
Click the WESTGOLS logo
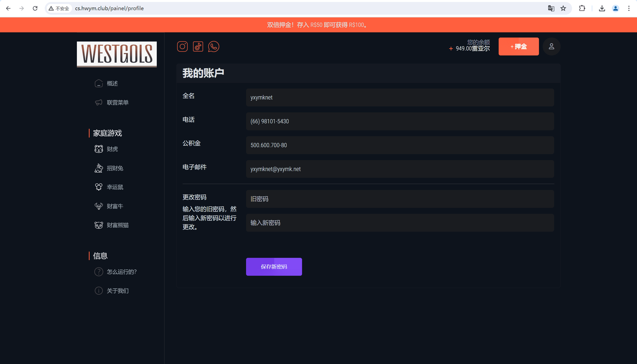pyautogui.click(x=117, y=54)
